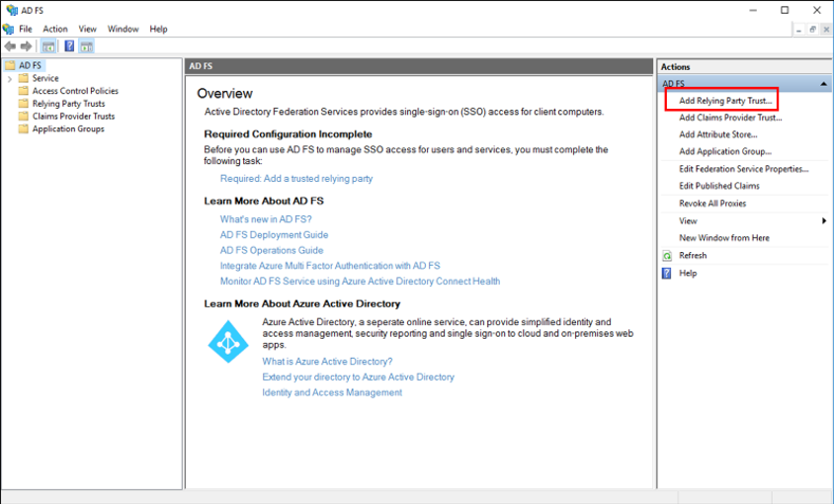Collapse the AD FS section in Actions
This screenshot has height=504, width=834.
(x=822, y=84)
